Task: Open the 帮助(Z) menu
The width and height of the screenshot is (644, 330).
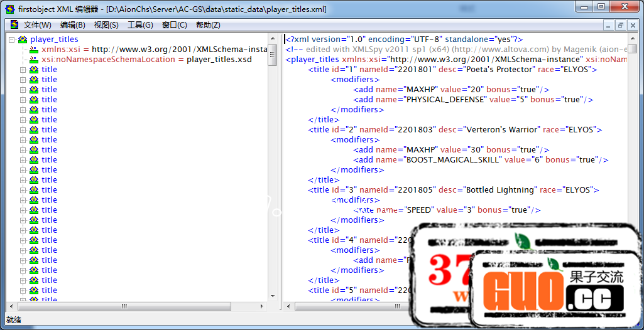Action: point(208,25)
